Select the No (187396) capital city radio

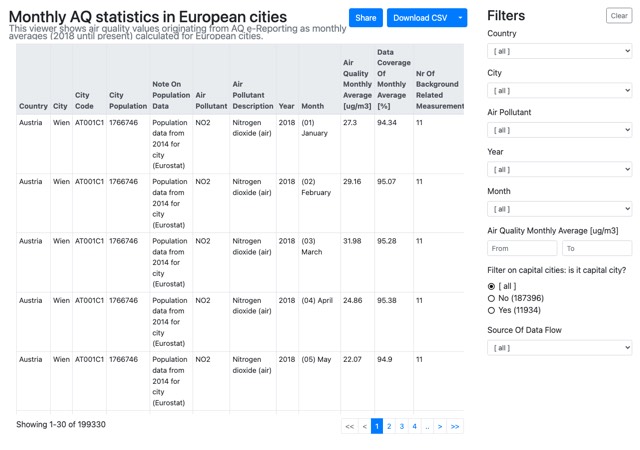click(491, 299)
